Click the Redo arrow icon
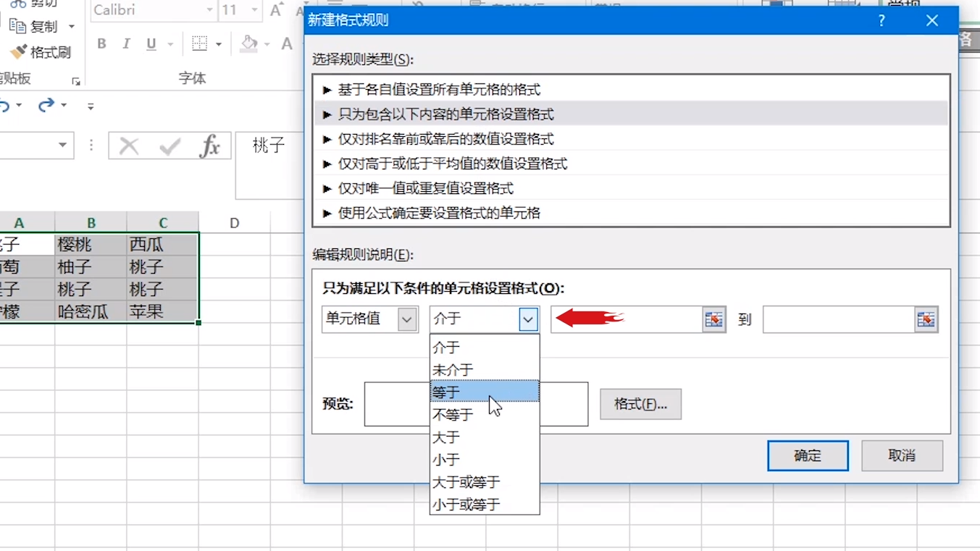The height and width of the screenshot is (551, 980). 46,106
